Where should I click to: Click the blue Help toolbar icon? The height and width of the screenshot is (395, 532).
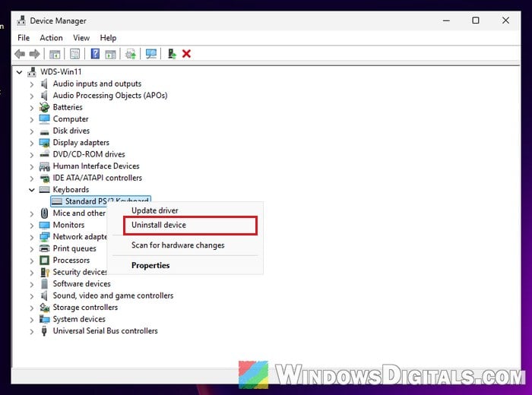95,54
